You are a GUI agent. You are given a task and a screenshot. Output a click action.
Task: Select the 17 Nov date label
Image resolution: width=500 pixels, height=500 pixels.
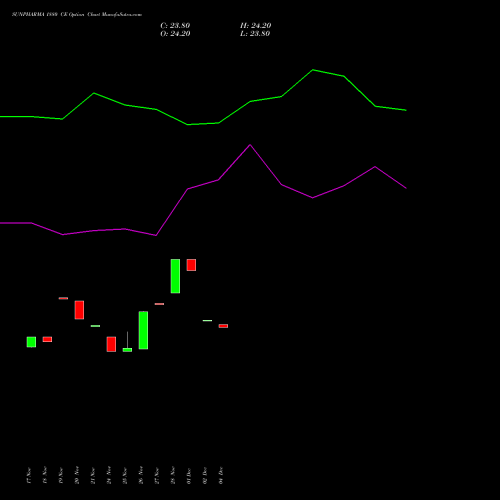(29, 475)
